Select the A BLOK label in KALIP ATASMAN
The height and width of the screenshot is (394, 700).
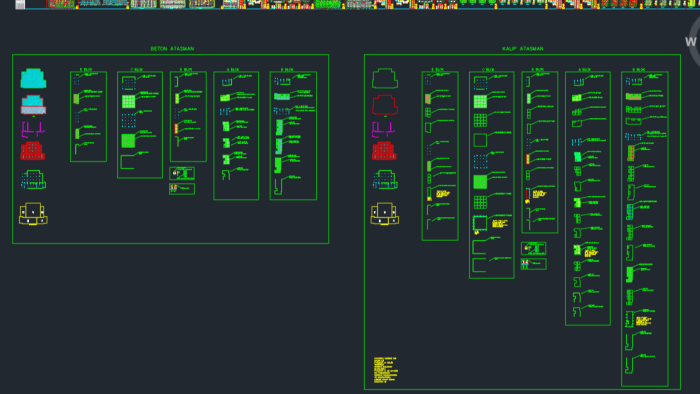tap(584, 70)
